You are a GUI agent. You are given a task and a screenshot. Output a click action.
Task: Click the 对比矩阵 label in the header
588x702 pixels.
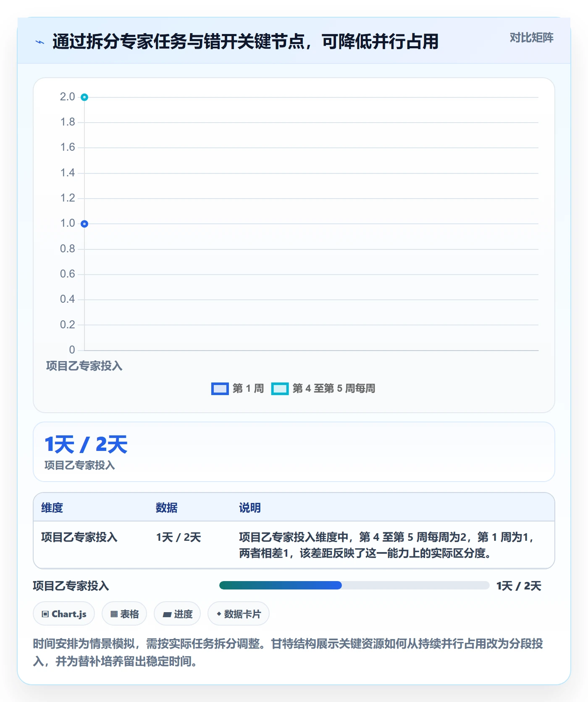(x=531, y=38)
